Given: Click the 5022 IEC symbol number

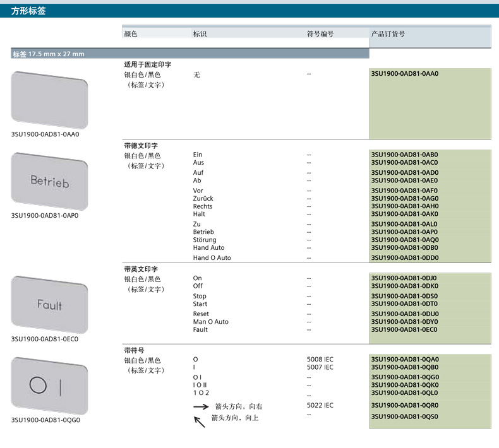Looking at the screenshot, I should 320,406.
